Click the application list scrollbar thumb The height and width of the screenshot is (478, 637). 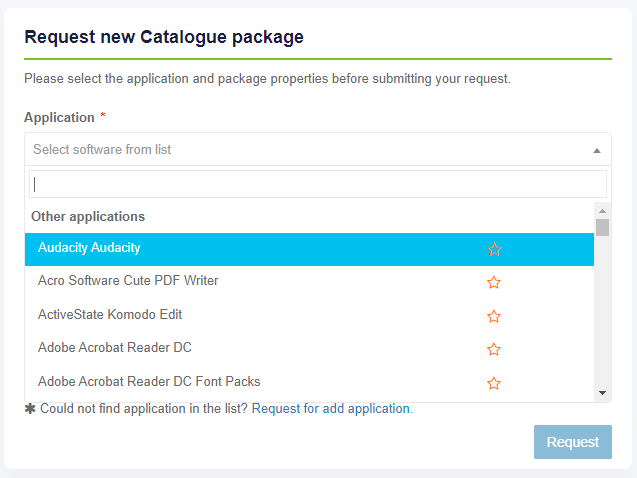[602, 227]
